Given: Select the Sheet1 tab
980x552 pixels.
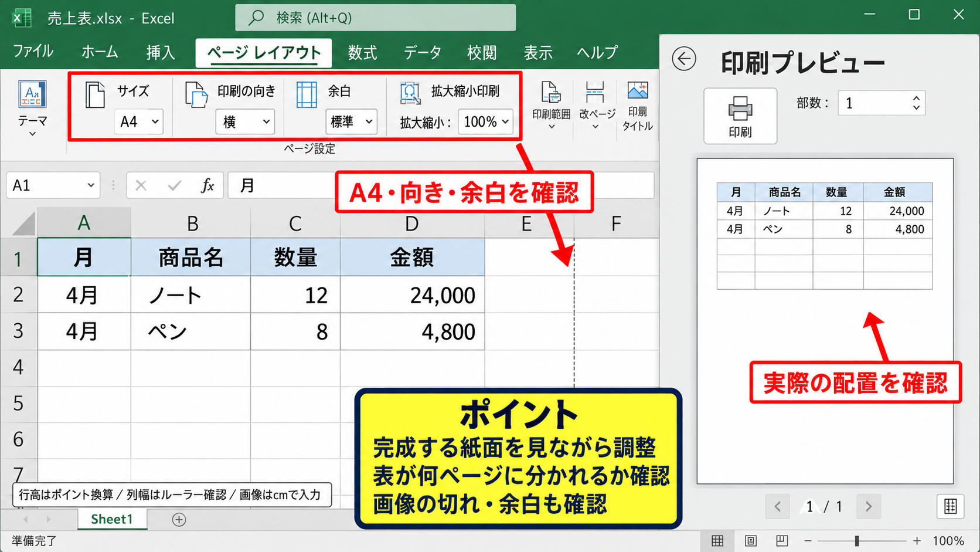Looking at the screenshot, I should point(112,519).
